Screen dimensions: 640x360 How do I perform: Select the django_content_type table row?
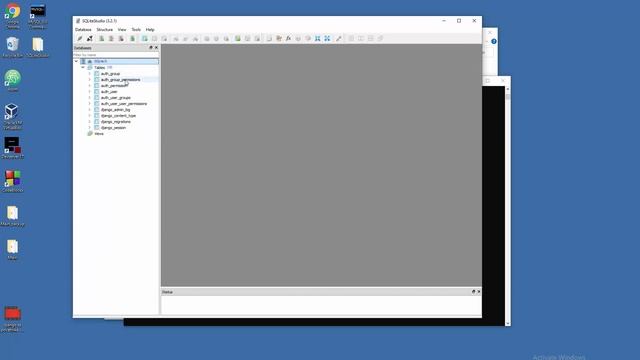[x=118, y=116]
